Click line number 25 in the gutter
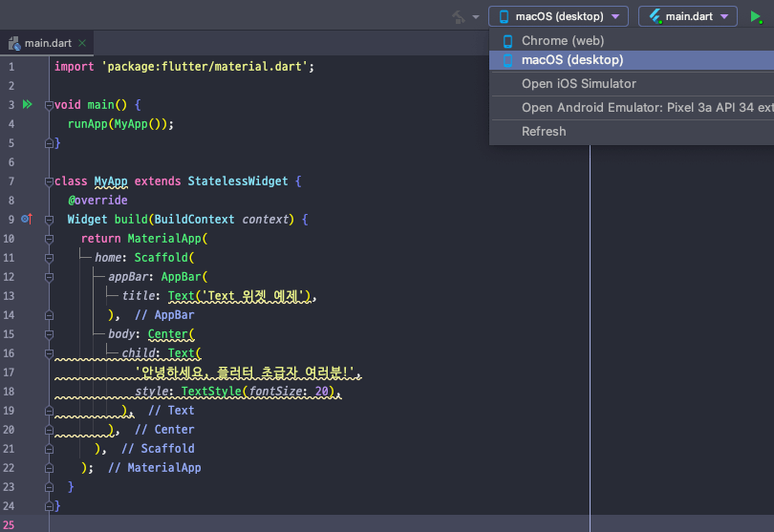This screenshot has width=774, height=532. [9, 525]
